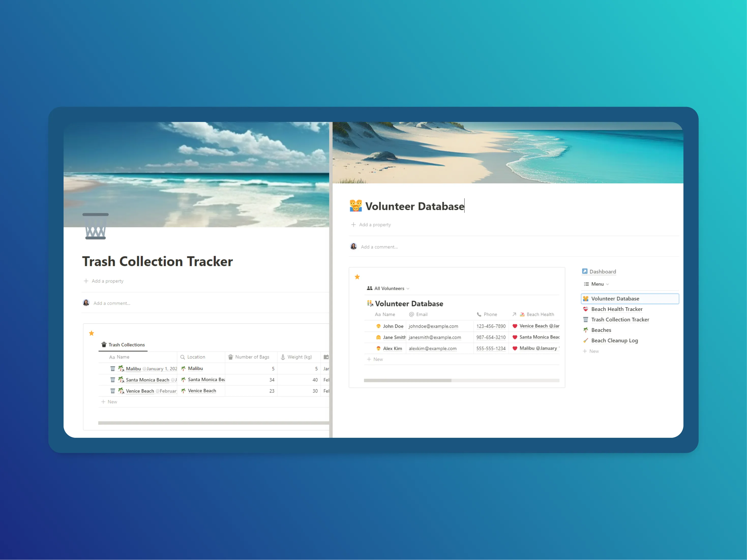Click the volunteer table horizontal scrollbar

click(x=408, y=380)
